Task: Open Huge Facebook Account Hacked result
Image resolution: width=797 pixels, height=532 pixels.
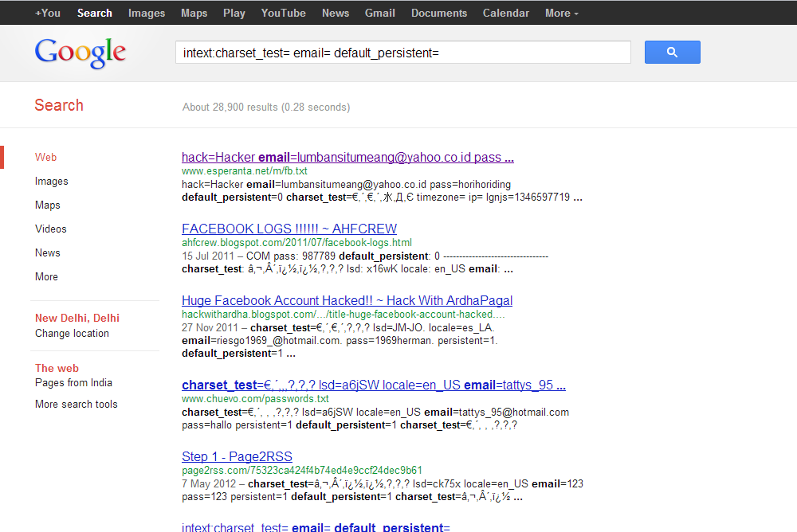Action: pos(347,301)
